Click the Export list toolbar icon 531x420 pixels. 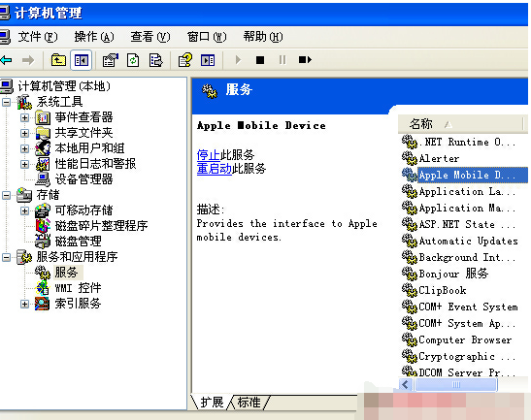click(x=155, y=60)
